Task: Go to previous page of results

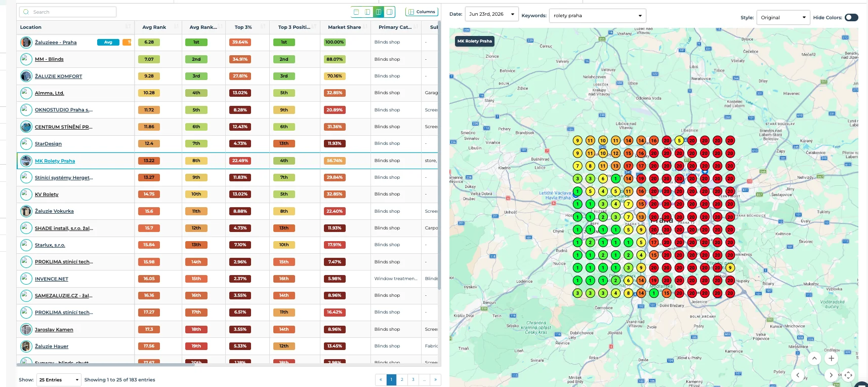Action: [x=381, y=379]
